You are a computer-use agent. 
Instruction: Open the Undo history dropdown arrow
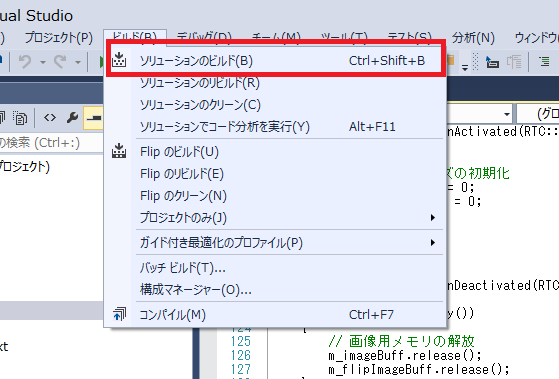[43, 62]
